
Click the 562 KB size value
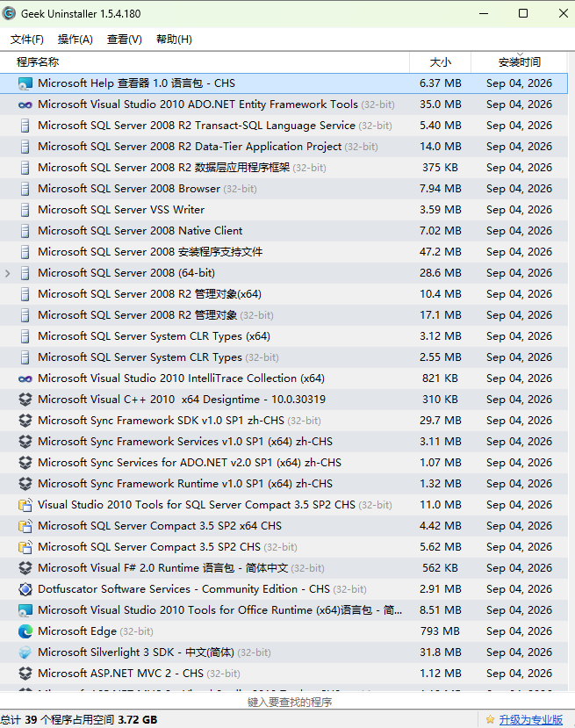(440, 568)
